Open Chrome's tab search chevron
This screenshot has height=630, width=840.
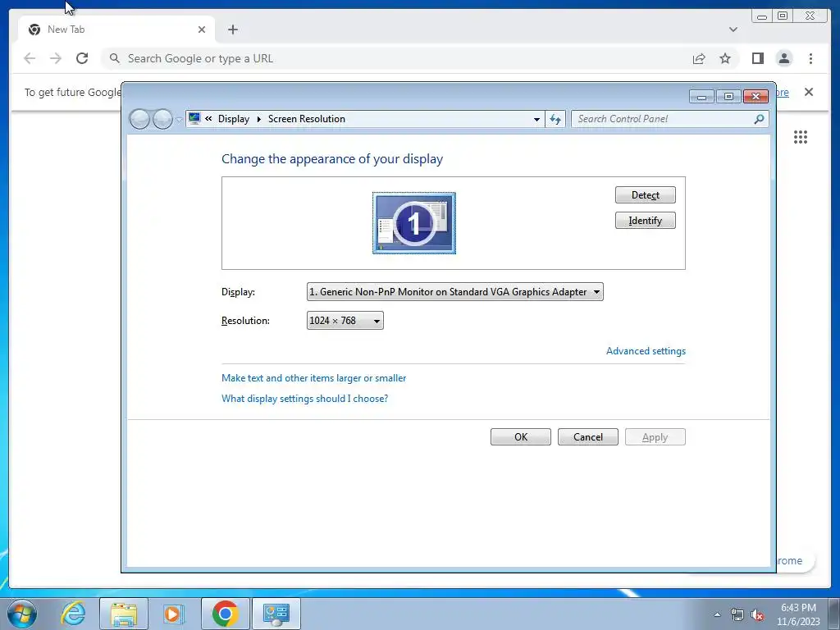pos(733,30)
